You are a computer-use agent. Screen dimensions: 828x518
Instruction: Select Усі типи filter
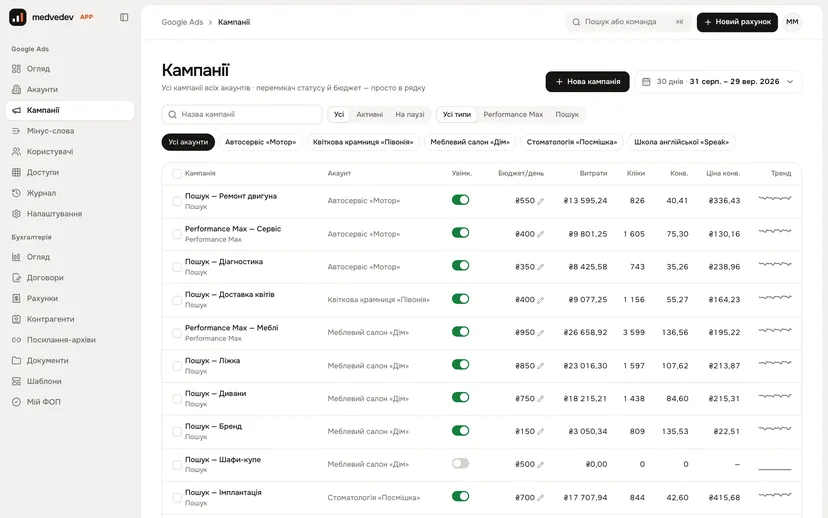(457, 115)
